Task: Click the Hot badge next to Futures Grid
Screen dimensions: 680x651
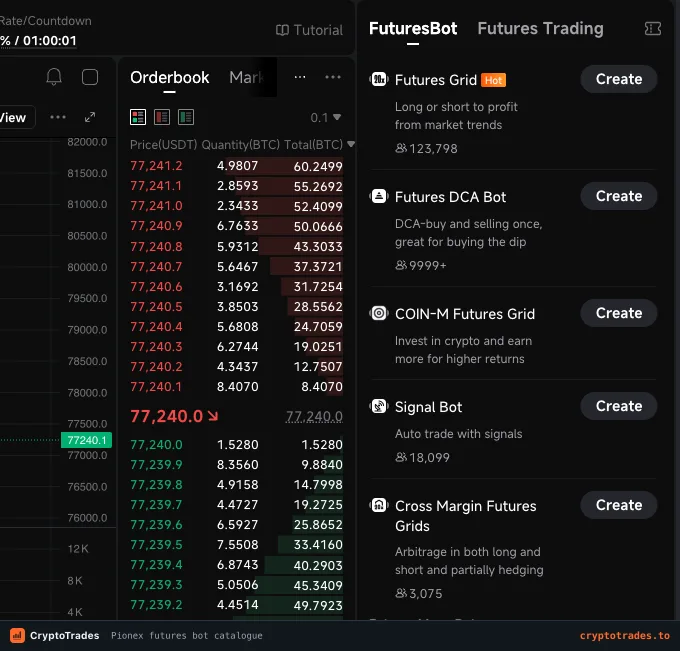Action: (x=493, y=80)
